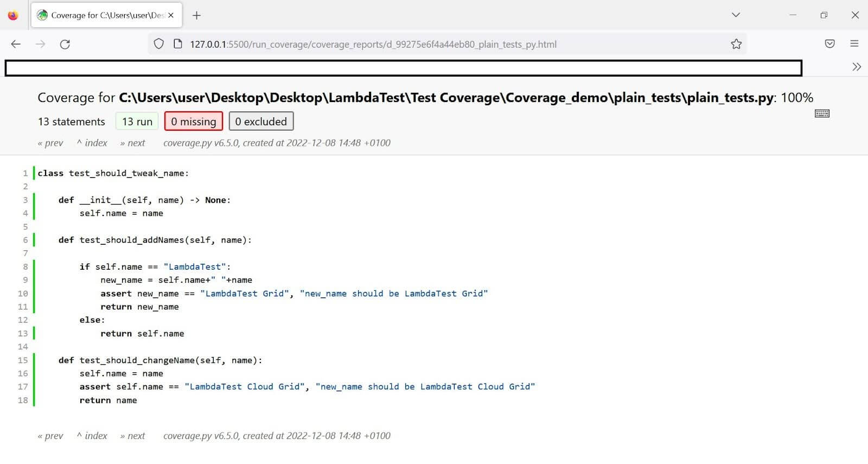Image resolution: width=868 pixels, height=464 pixels.
Task: Click the "LambdaTest Cloud Grid" assert line
Action: coord(307,387)
